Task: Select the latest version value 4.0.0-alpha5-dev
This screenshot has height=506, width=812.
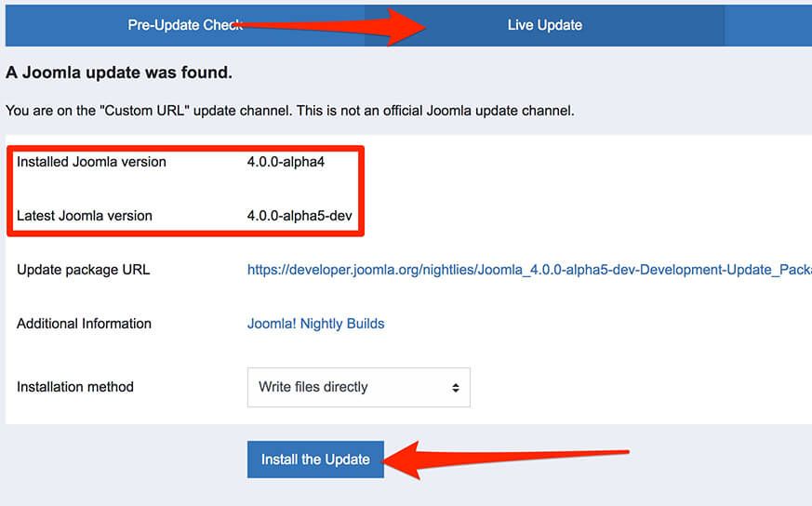Action: (x=300, y=216)
